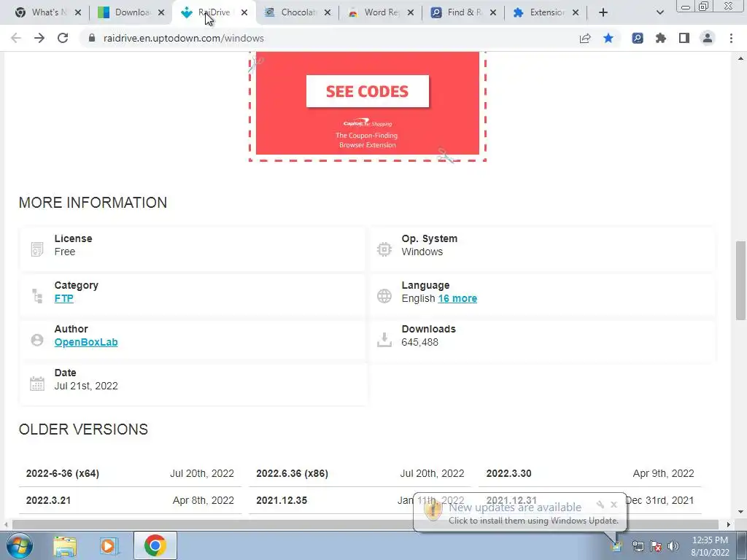Expand the tab search dropdown
The height and width of the screenshot is (560, 747).
659,12
